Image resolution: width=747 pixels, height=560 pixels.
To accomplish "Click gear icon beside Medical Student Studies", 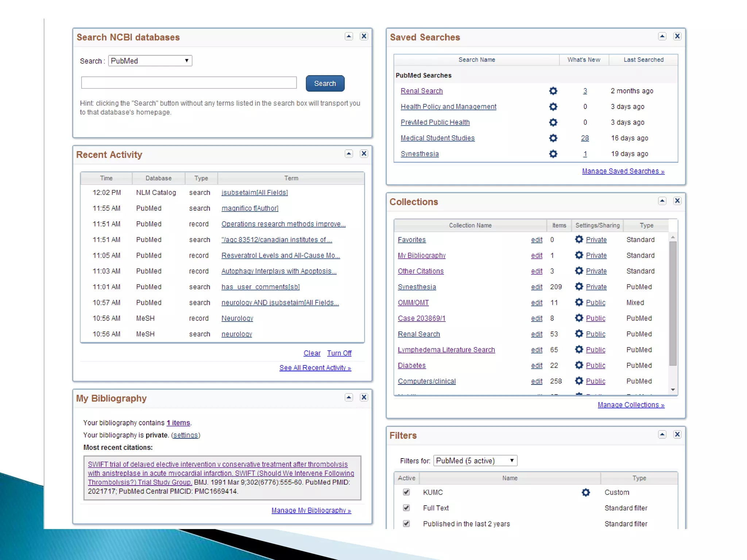I will 553,138.
